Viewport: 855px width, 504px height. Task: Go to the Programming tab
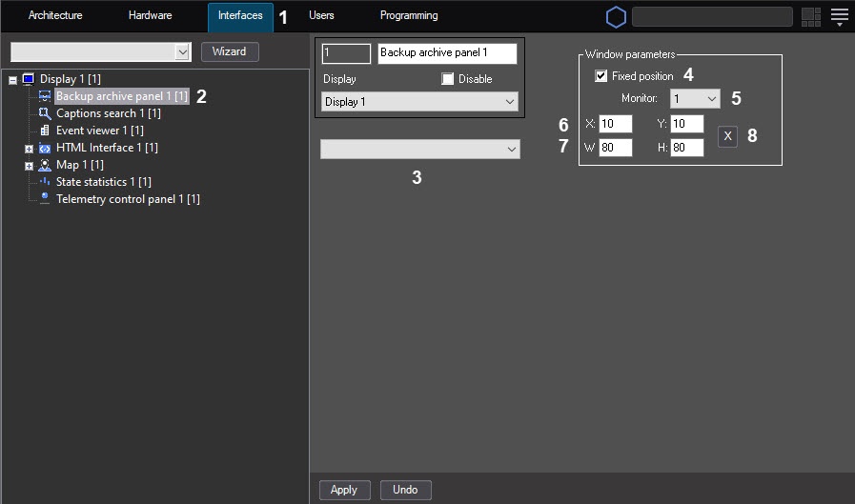click(x=408, y=16)
